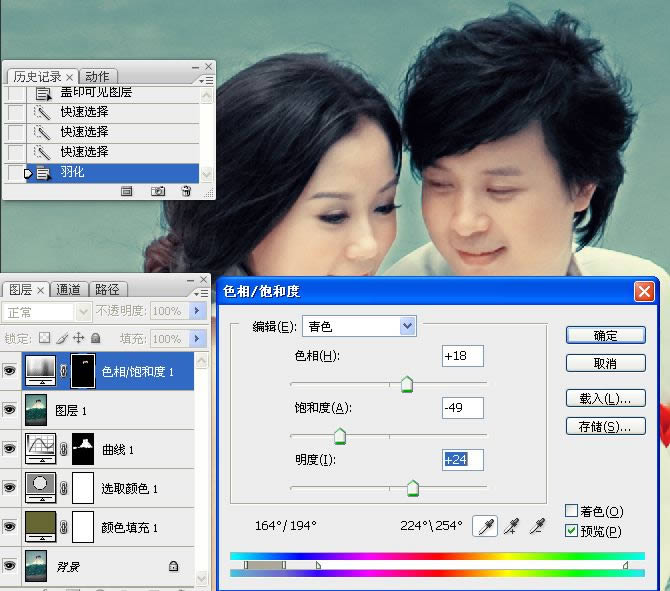Image resolution: width=670 pixels, height=591 pixels.
Task: Click the 饱和度 saturation slider handle
Action: (340, 436)
